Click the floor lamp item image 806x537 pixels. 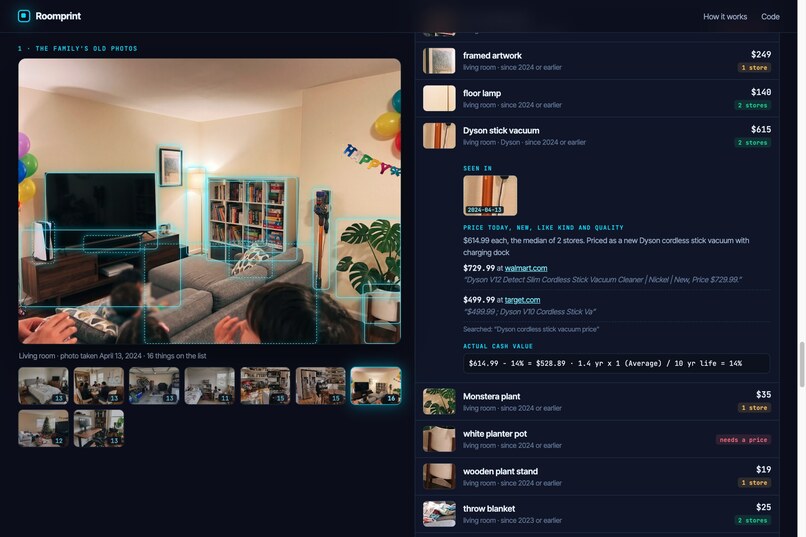[439, 98]
